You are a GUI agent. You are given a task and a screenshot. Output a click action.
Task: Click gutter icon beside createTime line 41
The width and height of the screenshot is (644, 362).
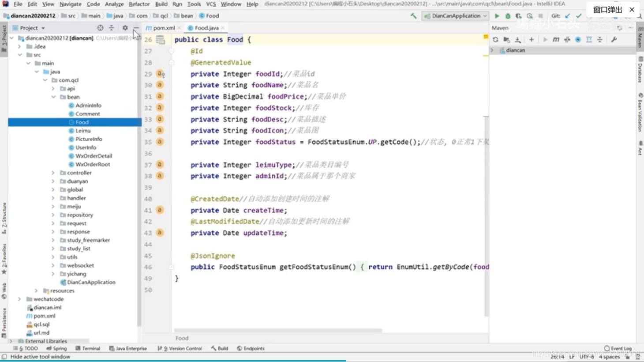click(160, 210)
